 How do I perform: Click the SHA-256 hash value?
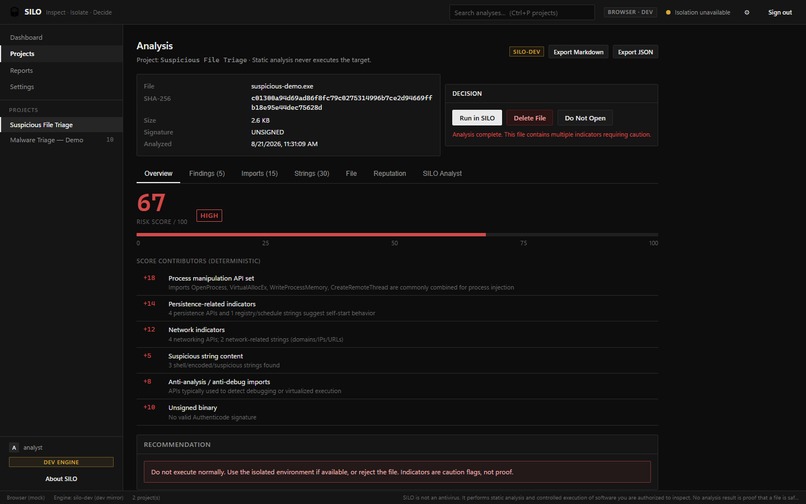(341, 103)
